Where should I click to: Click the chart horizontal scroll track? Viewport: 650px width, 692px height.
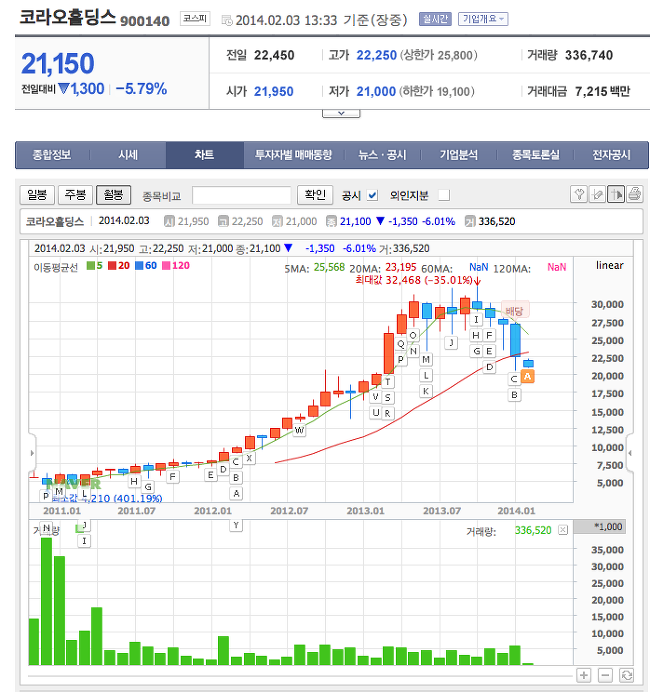tap(300, 676)
